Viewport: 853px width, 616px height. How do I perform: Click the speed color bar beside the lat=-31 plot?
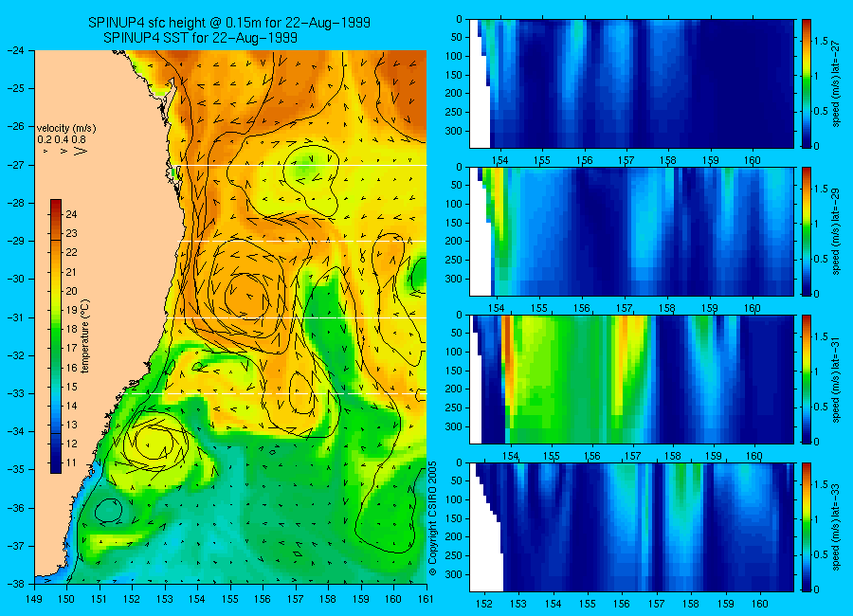point(807,379)
